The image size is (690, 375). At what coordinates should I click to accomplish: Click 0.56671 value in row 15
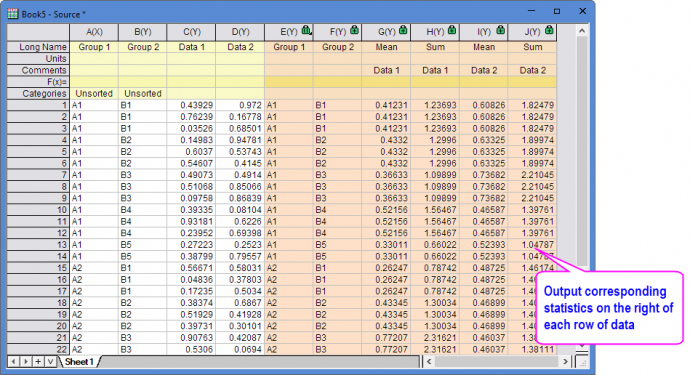click(x=191, y=268)
